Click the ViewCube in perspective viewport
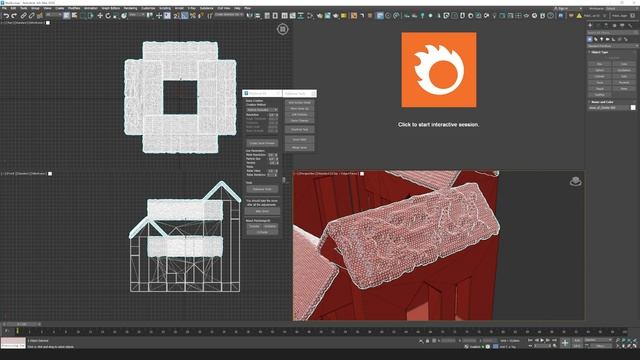 (576, 181)
